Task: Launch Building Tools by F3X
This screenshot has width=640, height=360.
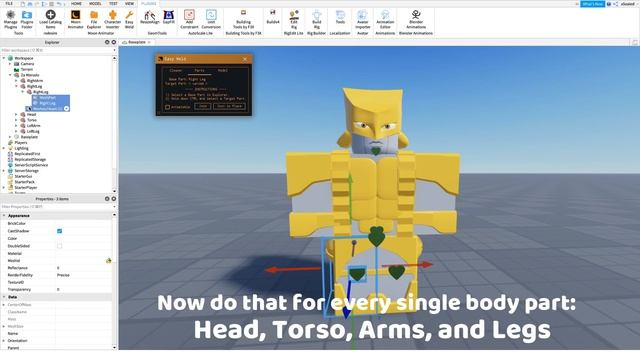Action: 243,20
